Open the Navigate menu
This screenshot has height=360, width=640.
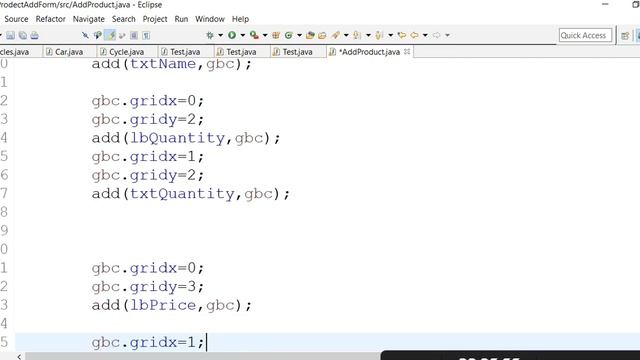point(89,19)
